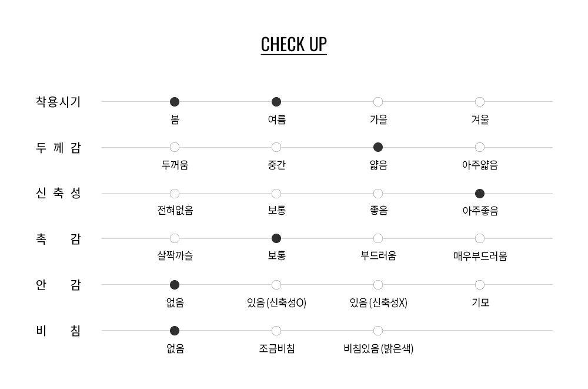The image size is (588, 389).
Task: Choose the 가을 circle in 착용시기 row
Action: (378, 102)
